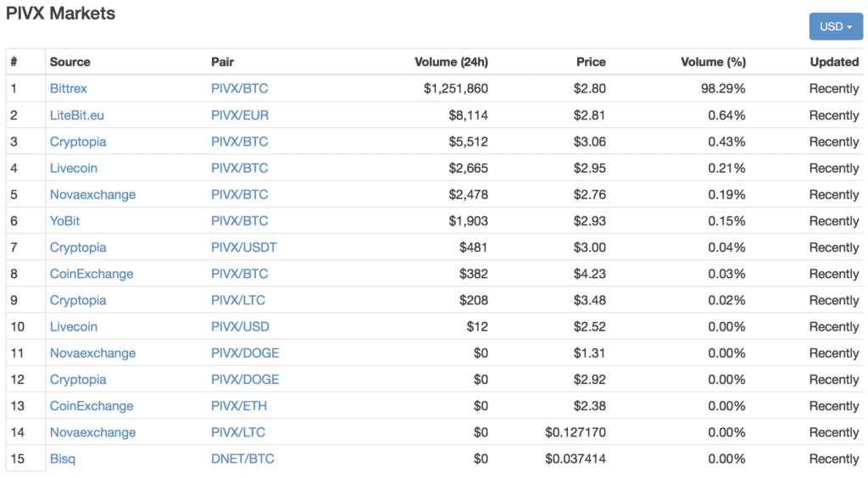Viewport: 868px width, 478px height.
Task: Open Livecoin link in row 10
Action: [74, 326]
